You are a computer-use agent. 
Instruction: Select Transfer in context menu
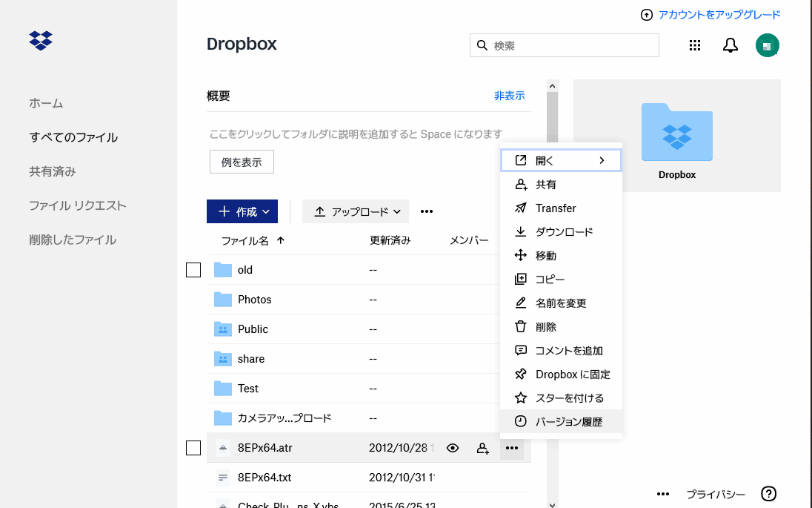click(561, 208)
